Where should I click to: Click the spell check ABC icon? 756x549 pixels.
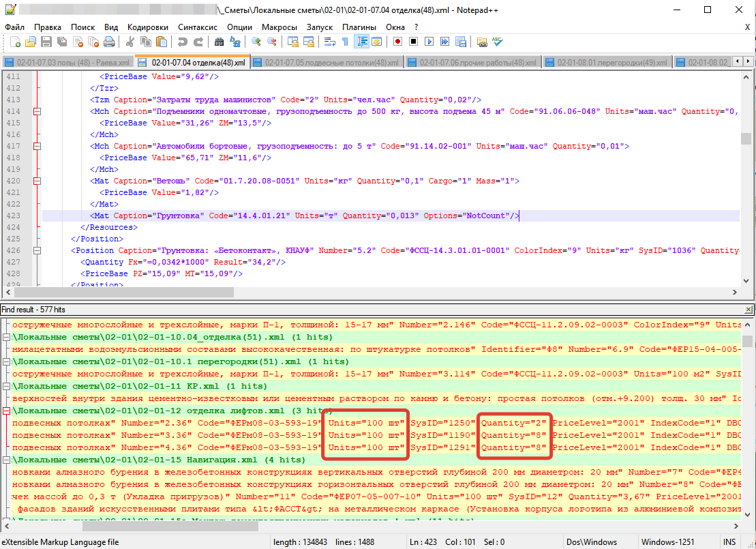coord(498,42)
